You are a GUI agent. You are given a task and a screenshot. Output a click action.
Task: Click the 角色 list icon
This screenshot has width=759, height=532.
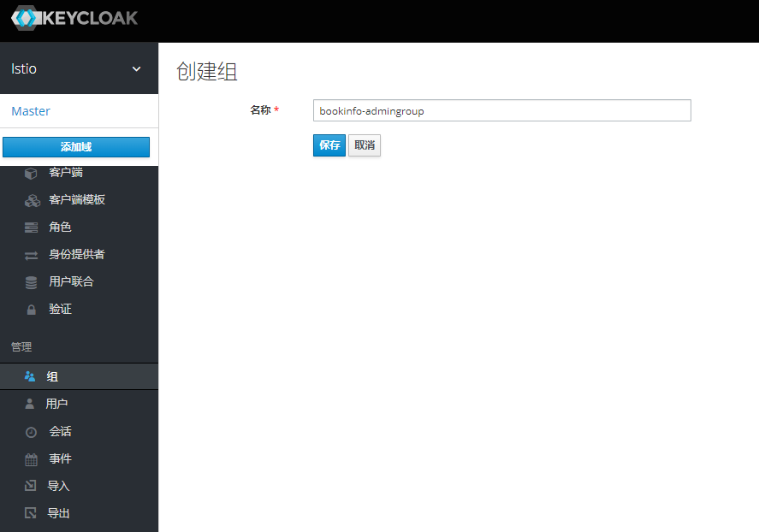(x=31, y=228)
